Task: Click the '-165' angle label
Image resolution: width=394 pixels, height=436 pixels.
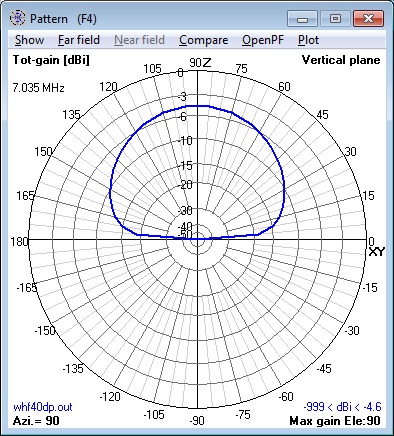Action: click(x=27, y=287)
